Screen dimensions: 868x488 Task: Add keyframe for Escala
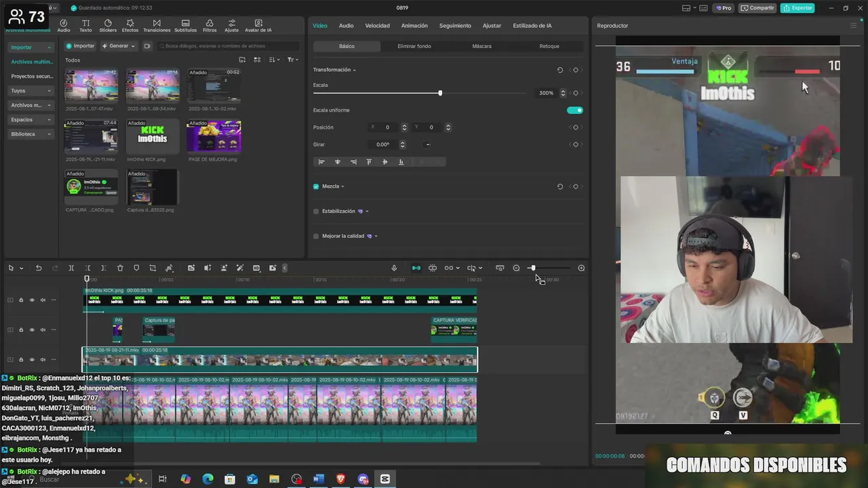pos(576,93)
